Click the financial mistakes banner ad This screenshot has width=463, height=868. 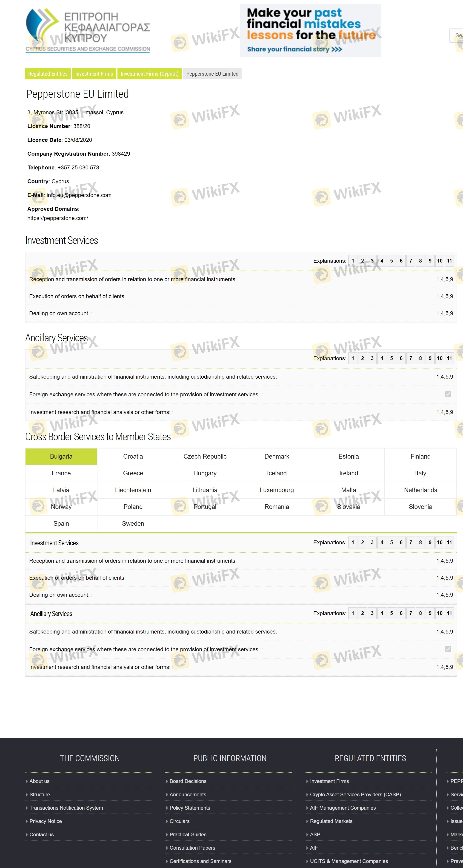point(310,30)
